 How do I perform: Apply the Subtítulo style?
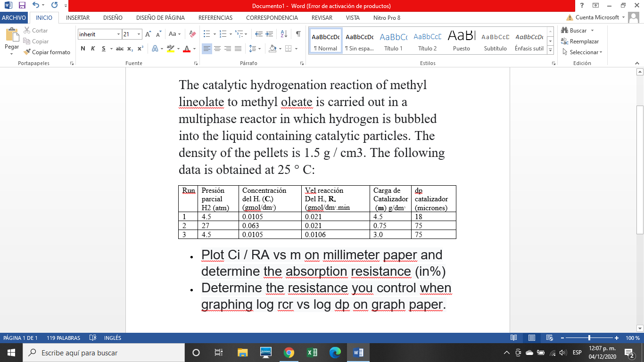pos(495,41)
